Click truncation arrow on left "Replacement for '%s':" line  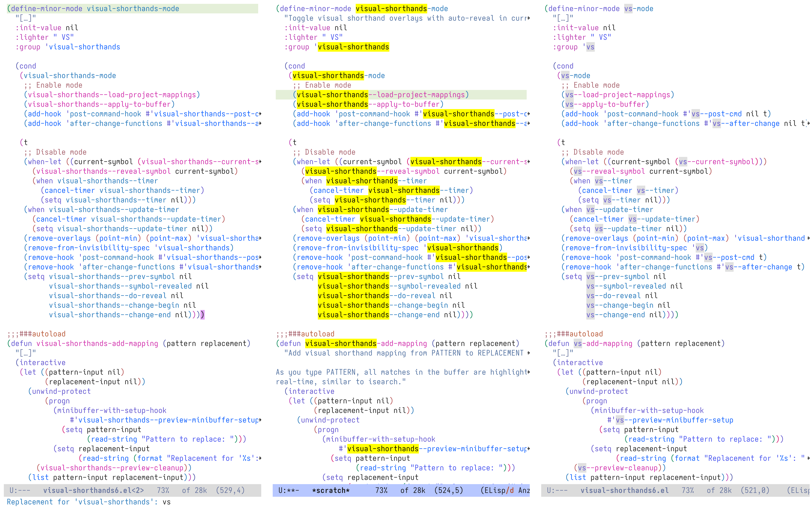260,458
